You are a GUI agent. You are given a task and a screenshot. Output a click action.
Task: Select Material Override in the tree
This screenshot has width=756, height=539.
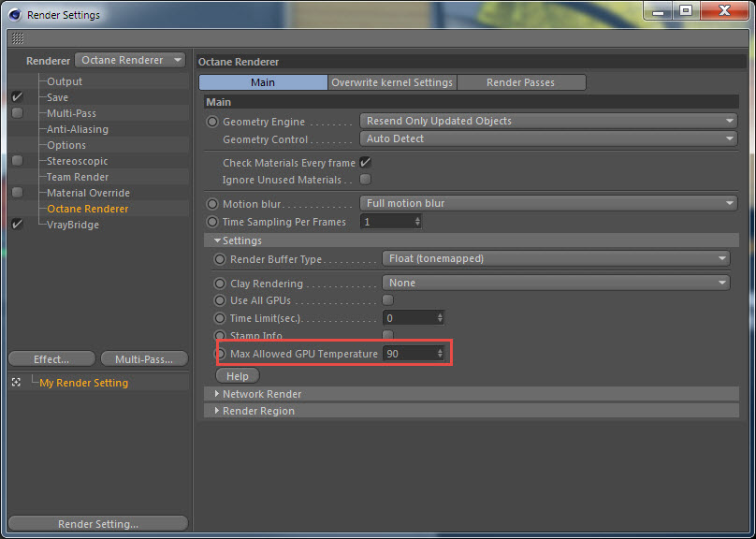pos(88,193)
